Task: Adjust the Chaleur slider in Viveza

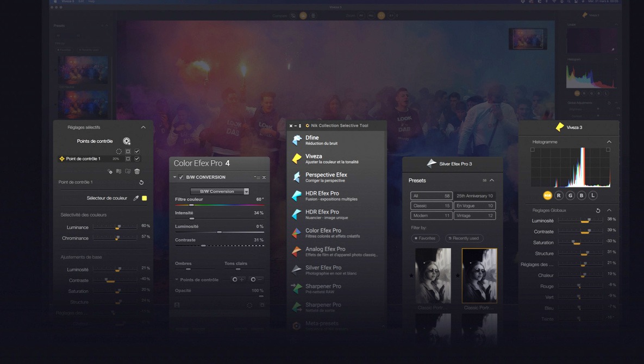Action: (x=580, y=275)
